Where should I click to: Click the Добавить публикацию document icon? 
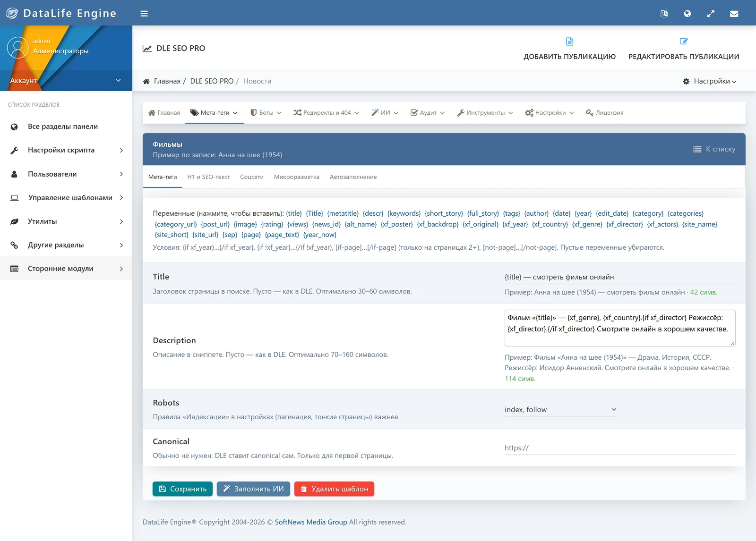[x=570, y=42]
